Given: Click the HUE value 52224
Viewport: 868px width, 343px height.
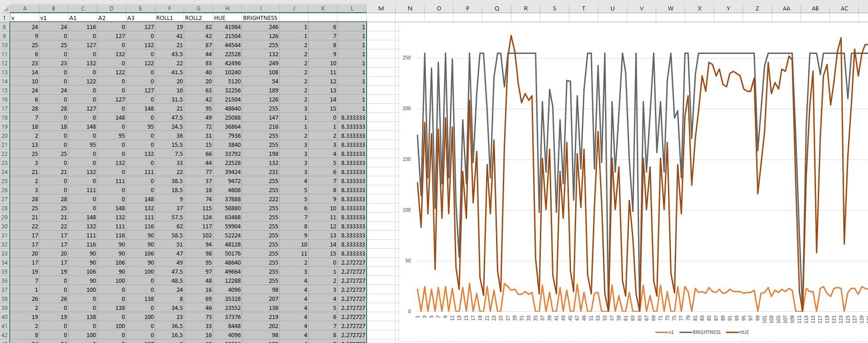Looking at the screenshot, I should (227, 235).
